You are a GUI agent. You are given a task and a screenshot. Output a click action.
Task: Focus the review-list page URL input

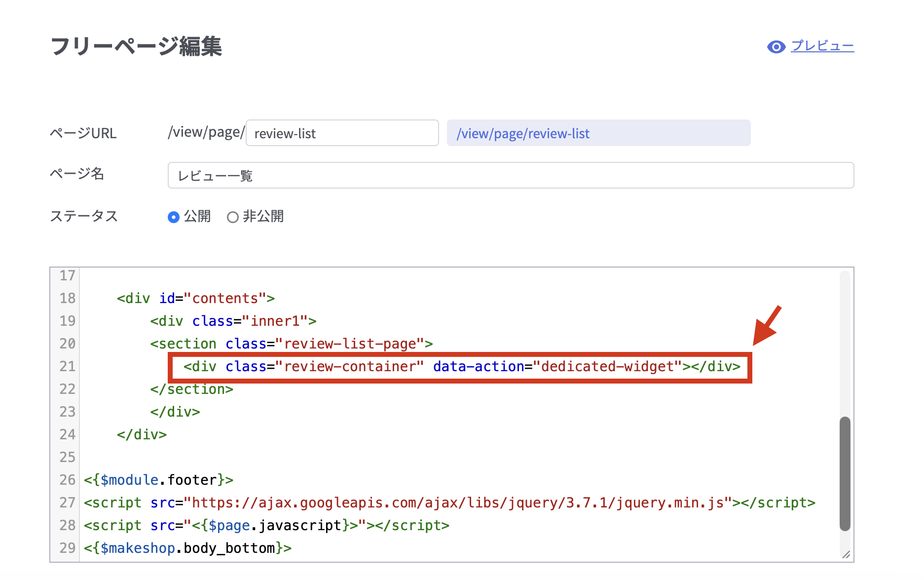point(342,133)
